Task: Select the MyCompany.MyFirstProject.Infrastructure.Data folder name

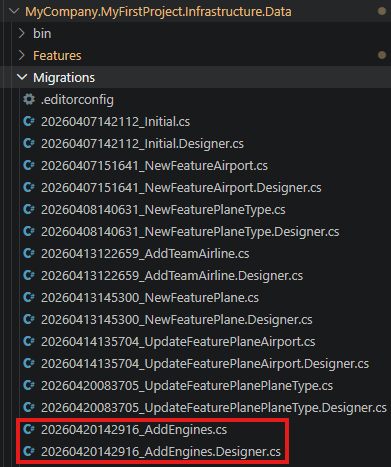Action: (x=158, y=12)
